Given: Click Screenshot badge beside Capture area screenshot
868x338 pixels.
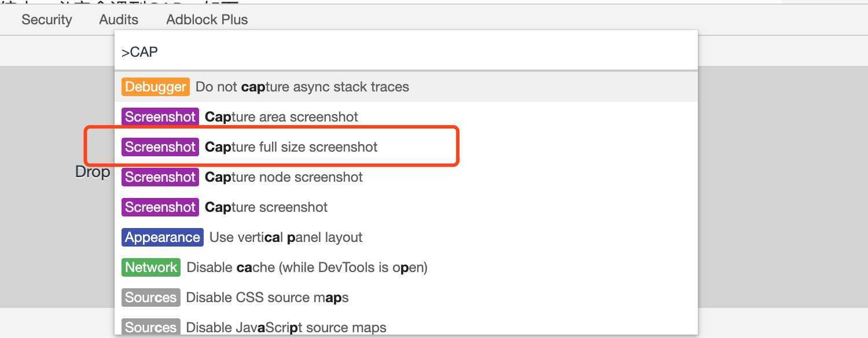Looking at the screenshot, I should (160, 117).
